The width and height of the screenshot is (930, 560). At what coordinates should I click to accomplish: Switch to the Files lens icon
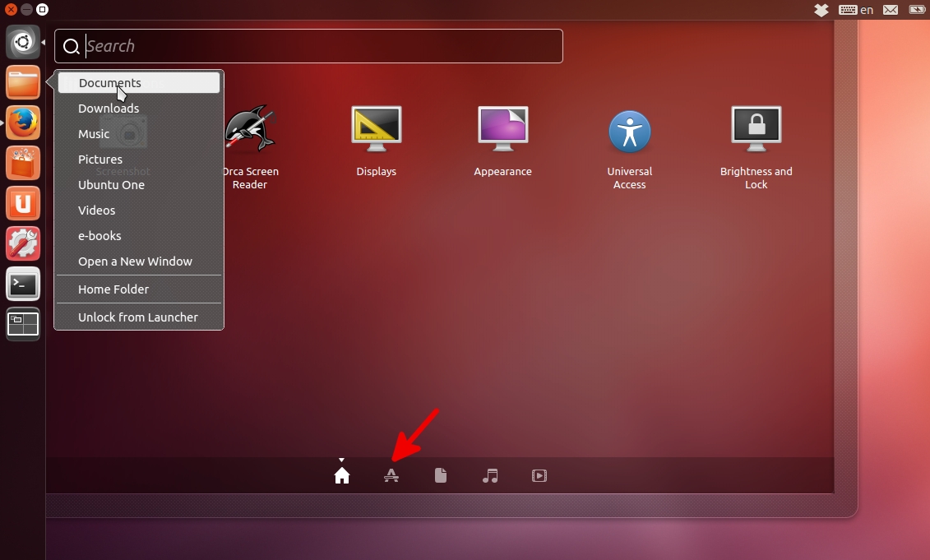click(x=441, y=475)
